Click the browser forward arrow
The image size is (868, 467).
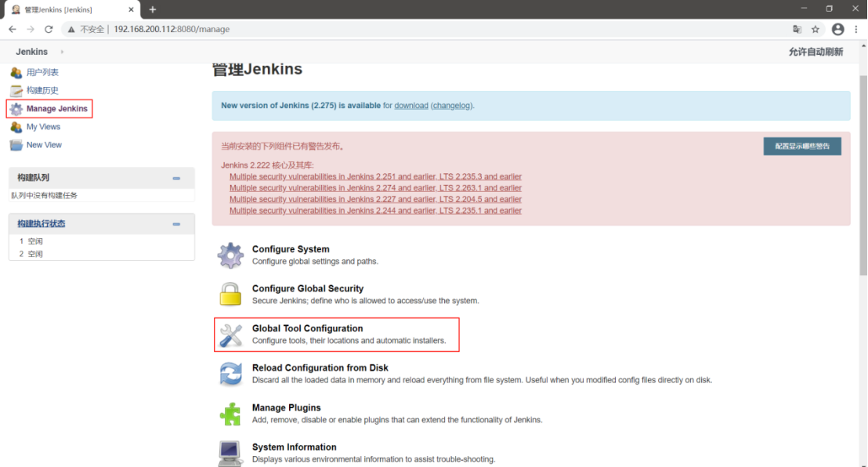click(x=31, y=29)
